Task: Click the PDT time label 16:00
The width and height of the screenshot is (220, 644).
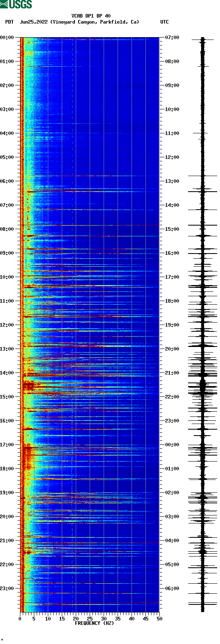Action: pos(7,421)
